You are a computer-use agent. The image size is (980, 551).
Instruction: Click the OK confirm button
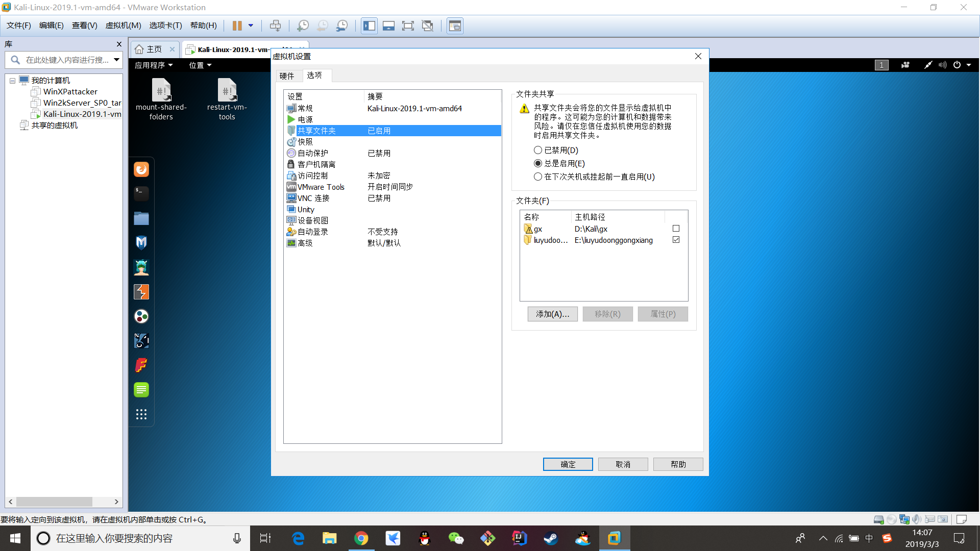pos(568,464)
